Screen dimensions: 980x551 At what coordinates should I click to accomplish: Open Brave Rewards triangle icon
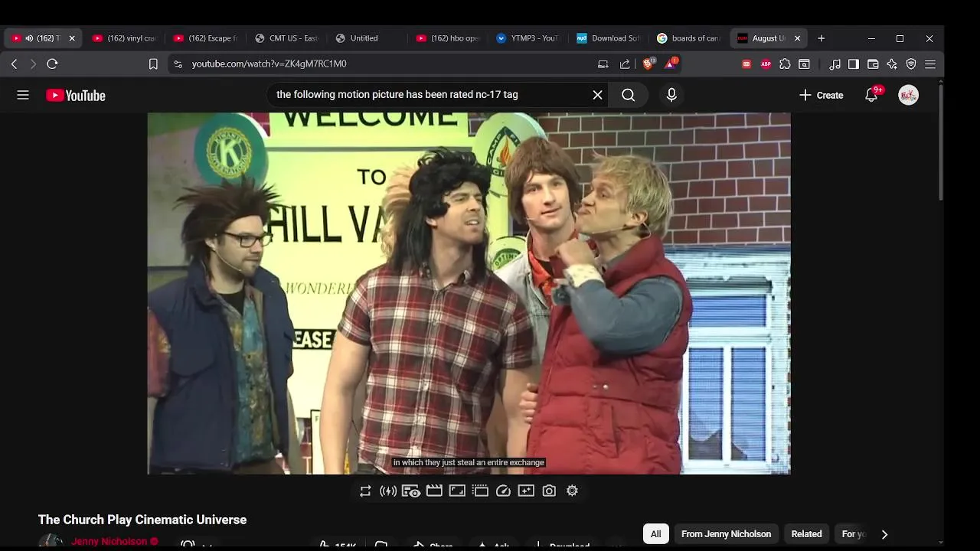[x=670, y=64]
